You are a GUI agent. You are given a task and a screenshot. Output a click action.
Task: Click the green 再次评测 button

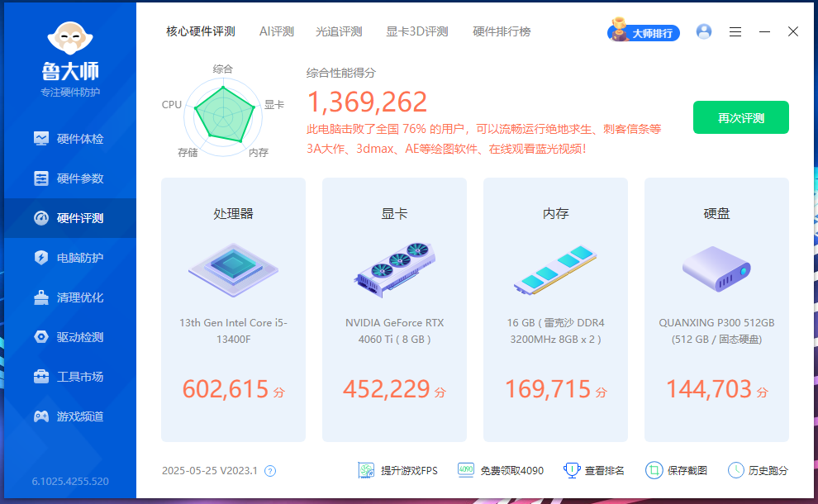point(741,117)
